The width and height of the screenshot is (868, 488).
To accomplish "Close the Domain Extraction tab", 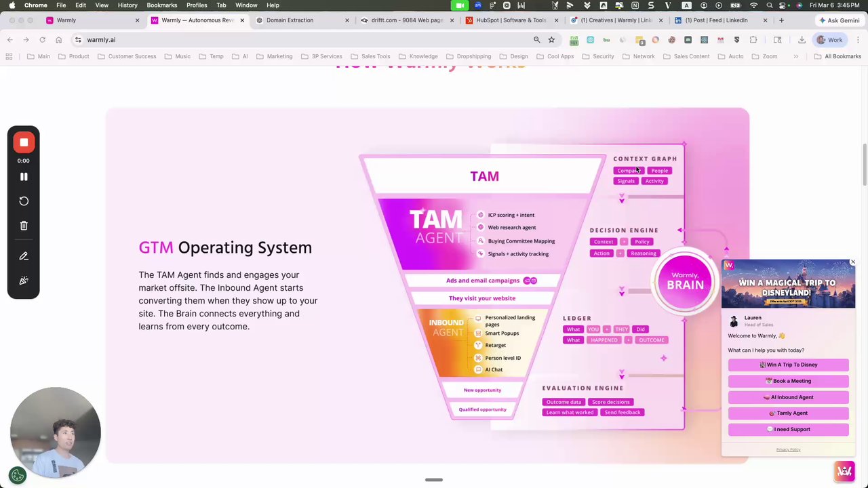I will click(x=347, y=20).
